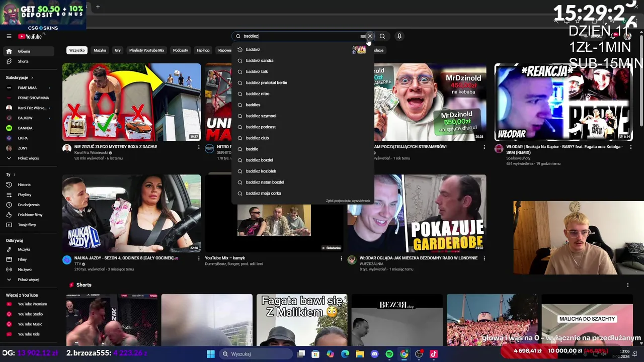Viewport: 644px width, 362px height.
Task: Expand the Ty section chevron
Action: 11,174
